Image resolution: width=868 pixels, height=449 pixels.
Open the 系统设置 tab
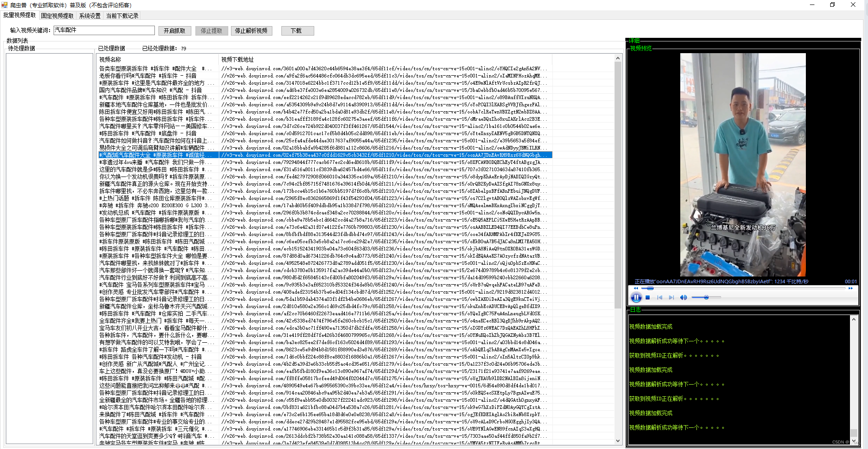click(90, 16)
